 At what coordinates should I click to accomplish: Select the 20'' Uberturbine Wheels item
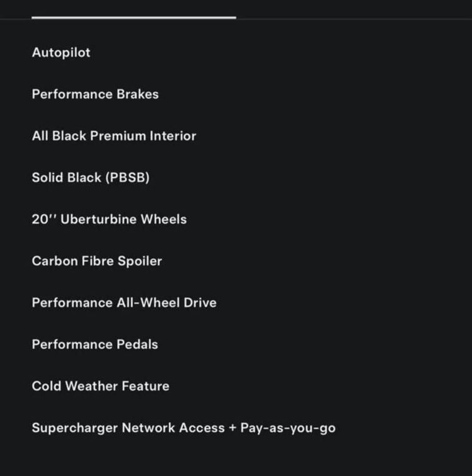coord(109,219)
